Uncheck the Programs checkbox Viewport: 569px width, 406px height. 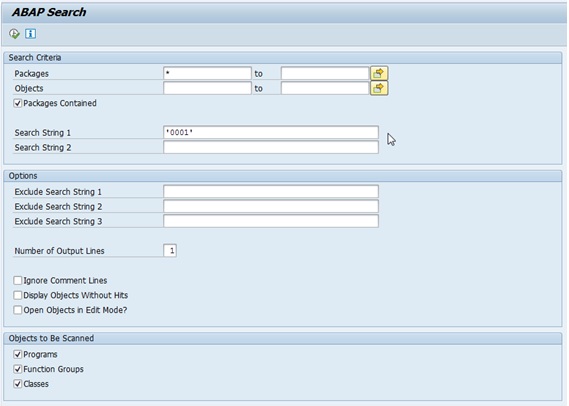click(18, 354)
